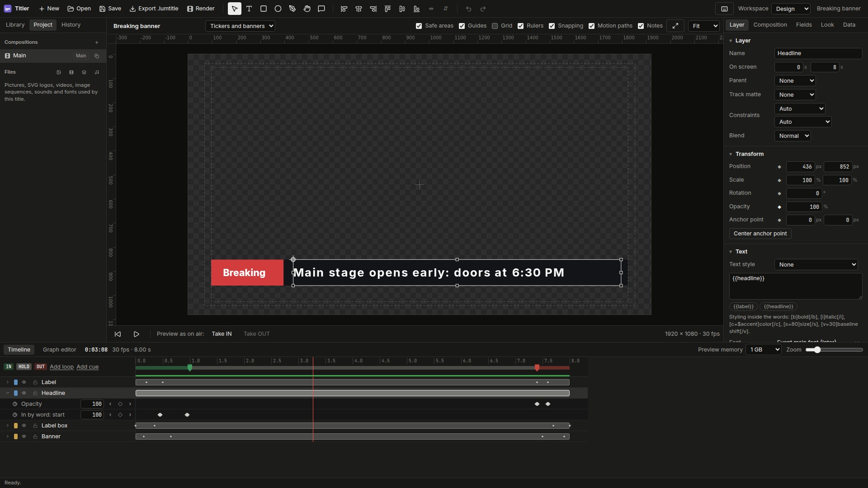Open the Fit zoom dropdown
Image resolution: width=868 pixels, height=488 pixels.
pyautogui.click(x=704, y=26)
